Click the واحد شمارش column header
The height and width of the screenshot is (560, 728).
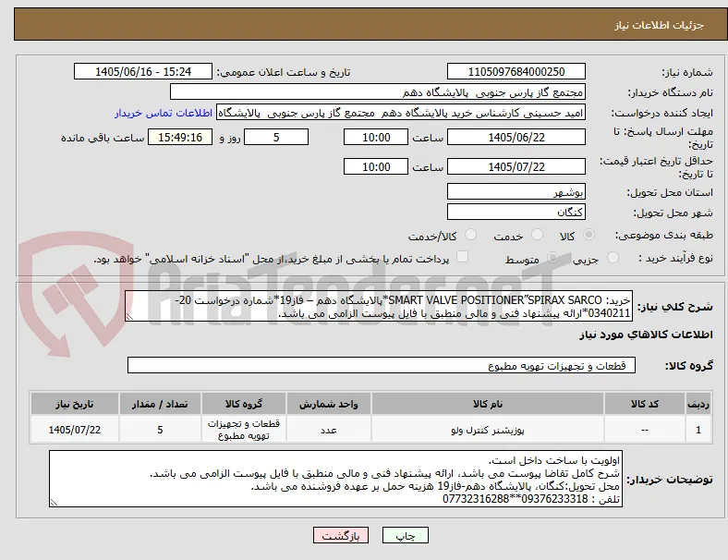click(x=329, y=404)
